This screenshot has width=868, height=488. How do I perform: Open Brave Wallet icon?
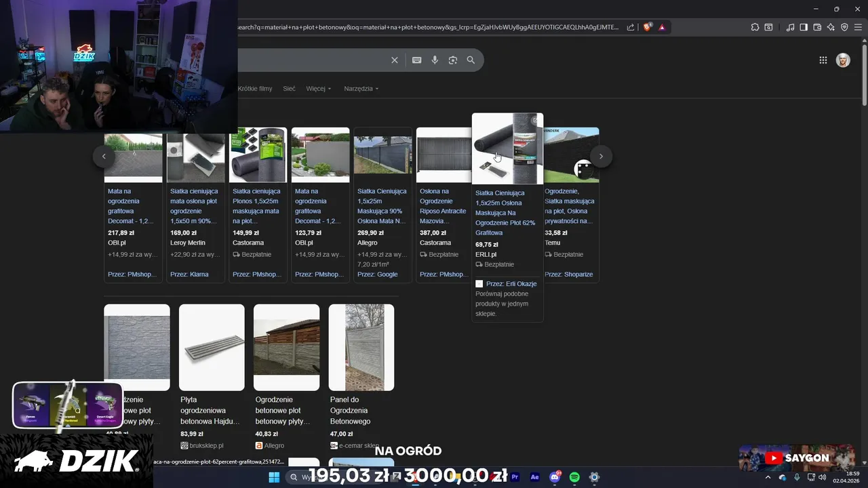coord(817,27)
